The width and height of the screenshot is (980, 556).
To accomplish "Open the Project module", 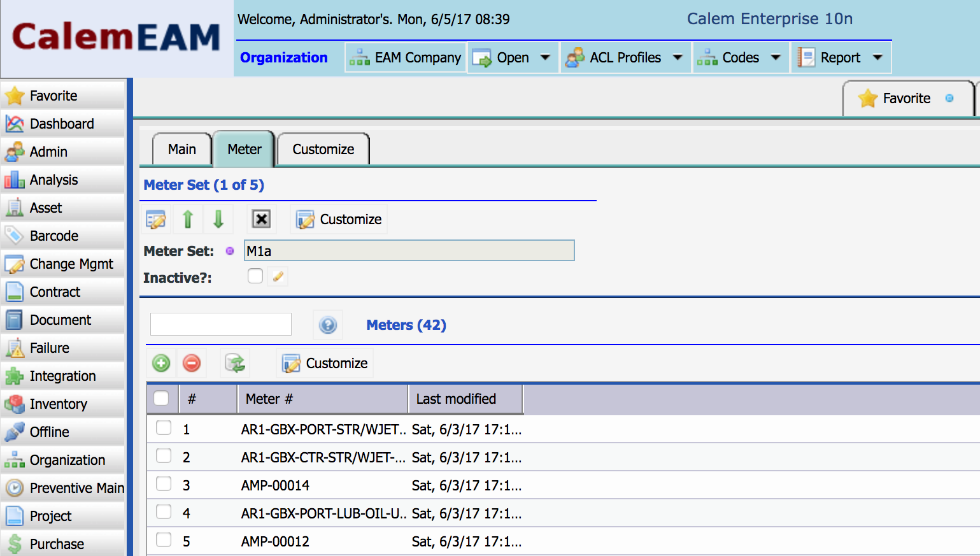I will pos(62,516).
